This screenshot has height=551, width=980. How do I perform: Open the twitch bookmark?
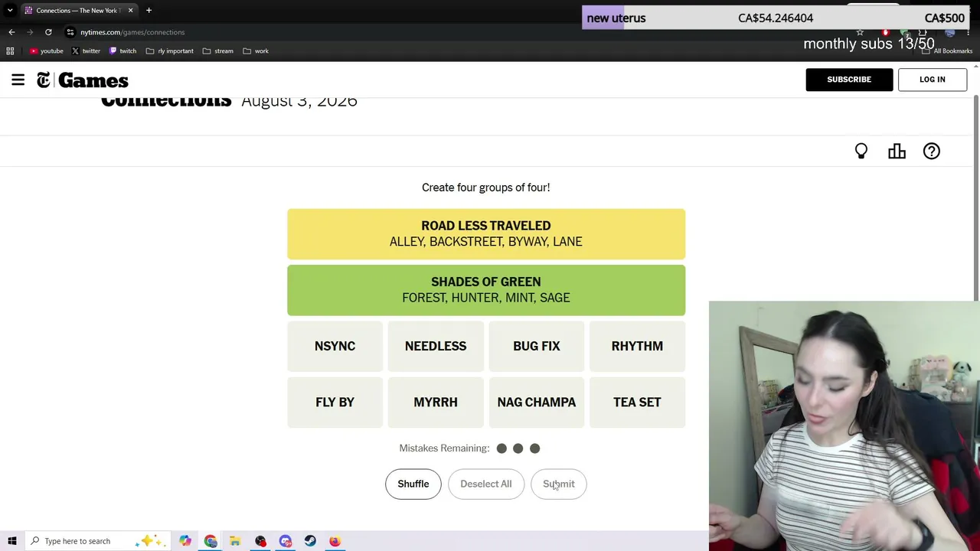coord(122,51)
